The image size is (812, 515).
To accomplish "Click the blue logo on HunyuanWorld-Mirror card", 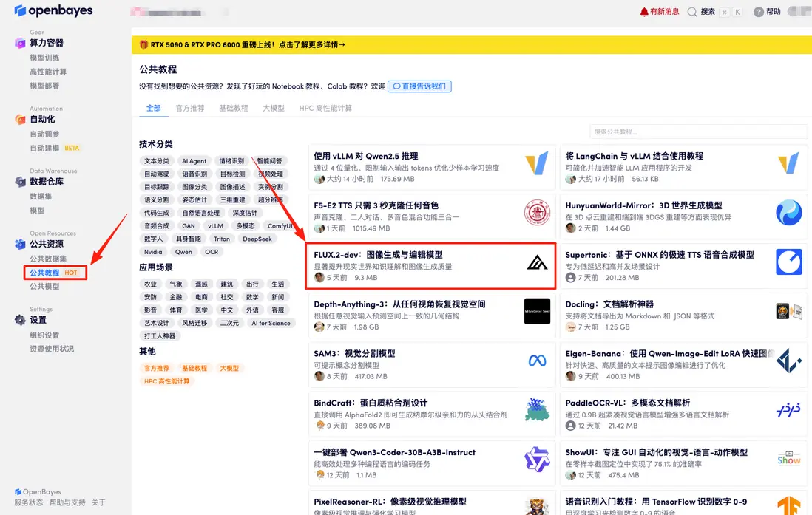I will tap(788, 213).
